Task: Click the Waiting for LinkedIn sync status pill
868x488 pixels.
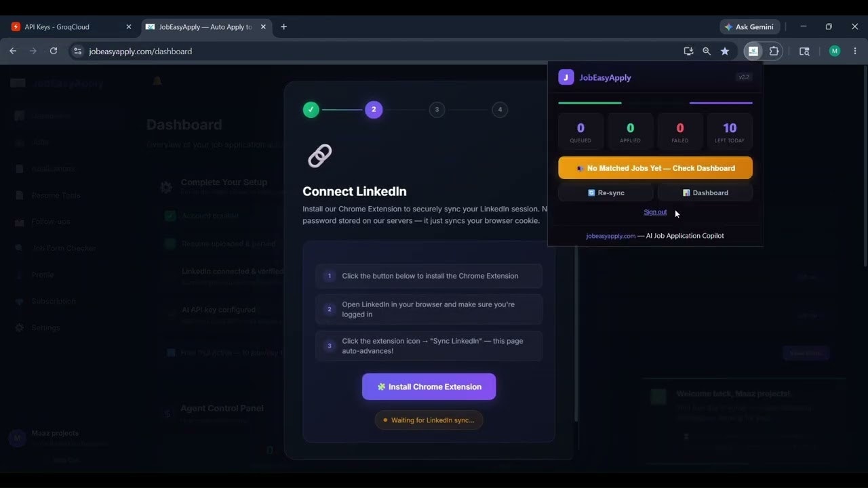Action: click(x=429, y=420)
